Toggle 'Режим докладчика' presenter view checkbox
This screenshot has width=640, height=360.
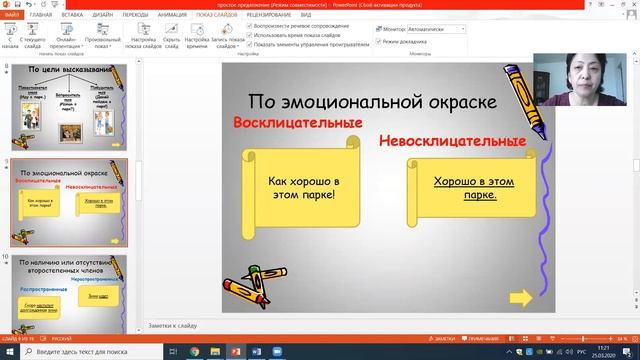[x=378, y=41]
